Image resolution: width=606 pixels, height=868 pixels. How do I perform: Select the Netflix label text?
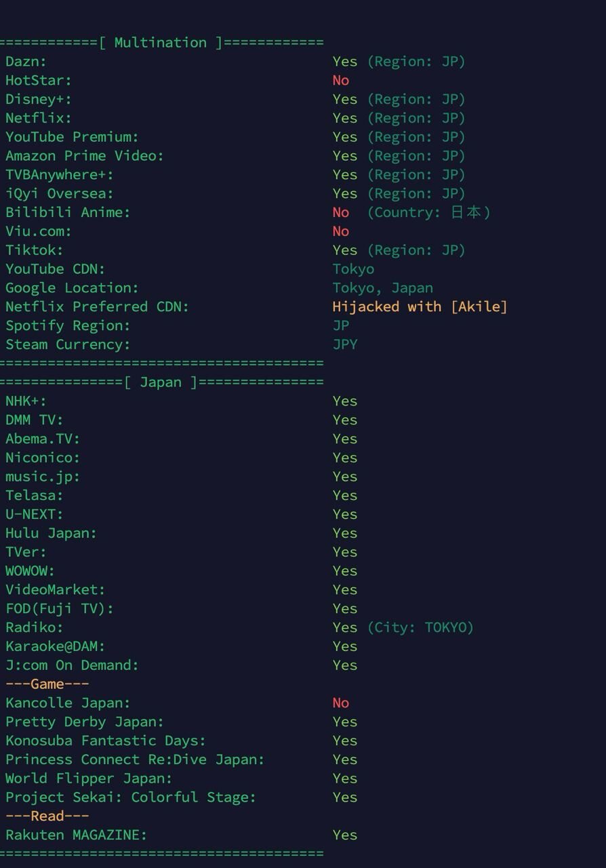click(x=38, y=119)
